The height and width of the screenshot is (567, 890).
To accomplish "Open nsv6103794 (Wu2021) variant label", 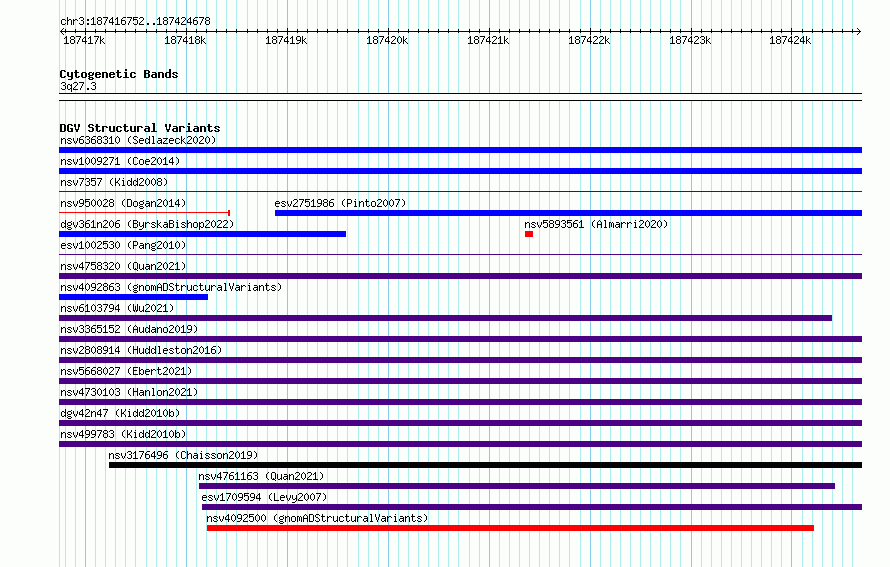I will coord(117,308).
